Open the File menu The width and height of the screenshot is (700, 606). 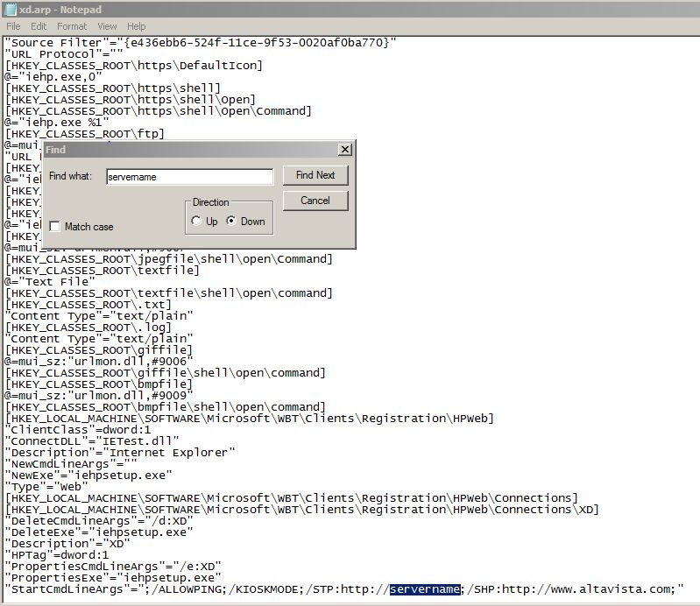[14, 26]
